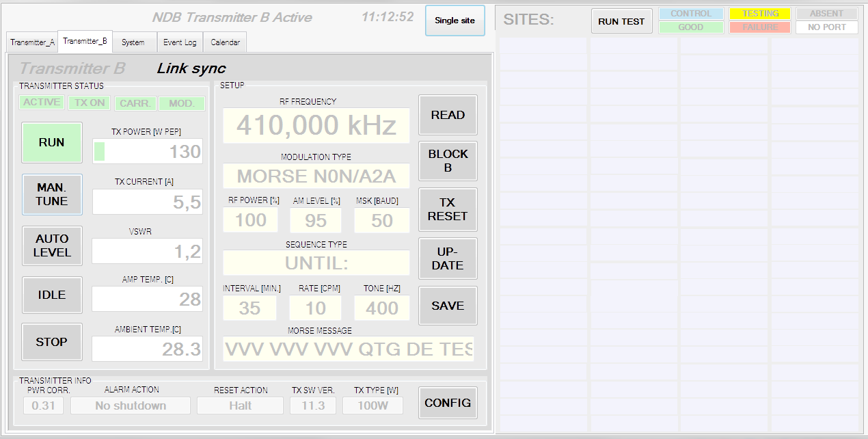Screen dimensions: 868x439
Task: Click the TX CURRENT value 5,5
Action: pyautogui.click(x=148, y=202)
